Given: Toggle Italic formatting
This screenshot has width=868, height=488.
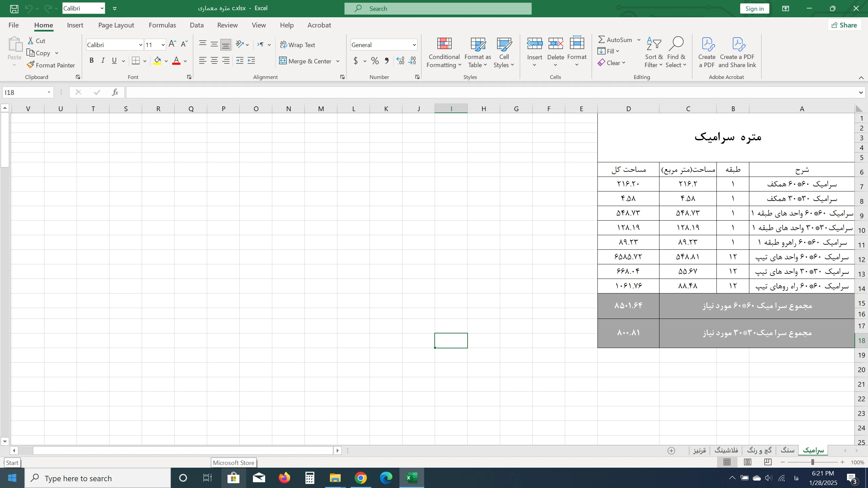Looking at the screenshot, I should coord(103,61).
